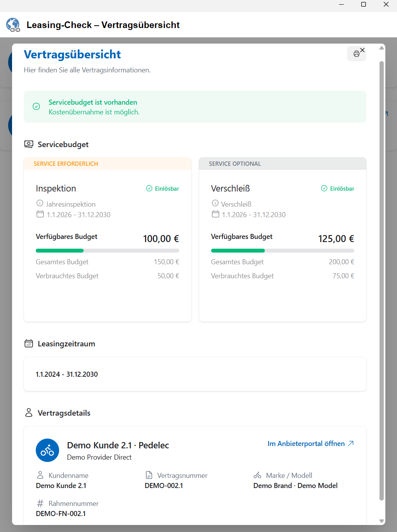Click the Rahmennummer hash icon
This screenshot has height=532, width=397.
[40, 503]
